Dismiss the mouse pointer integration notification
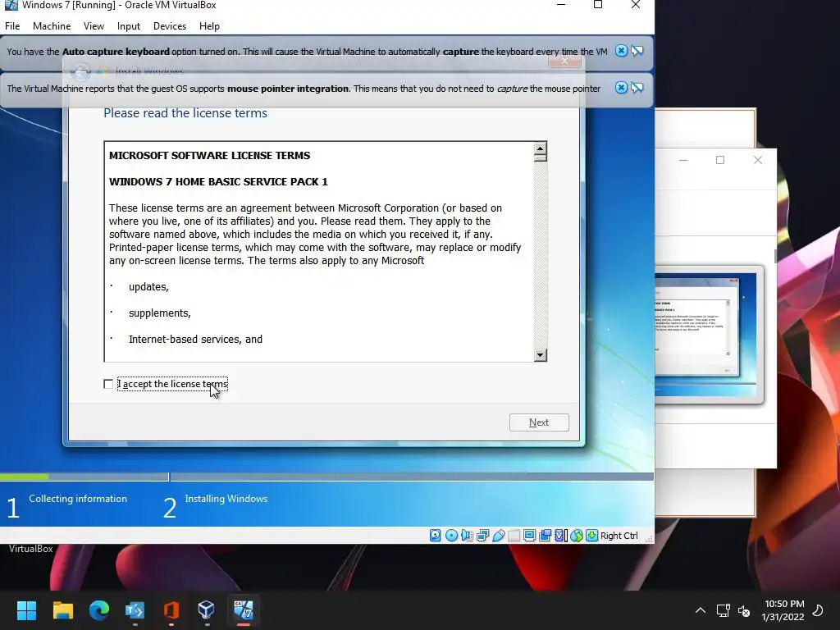Image resolution: width=840 pixels, height=630 pixels. tap(621, 88)
